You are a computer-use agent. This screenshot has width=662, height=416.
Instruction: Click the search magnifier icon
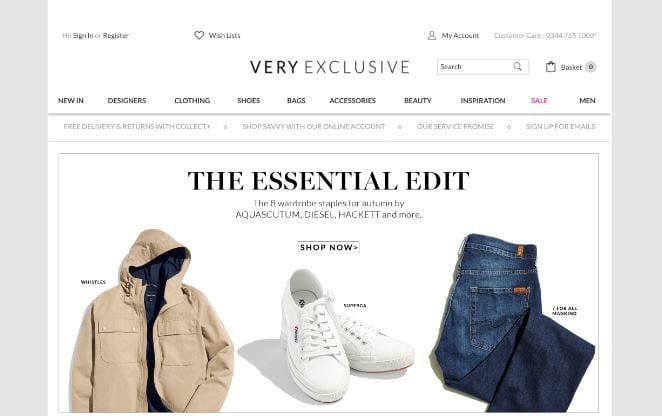pos(518,66)
